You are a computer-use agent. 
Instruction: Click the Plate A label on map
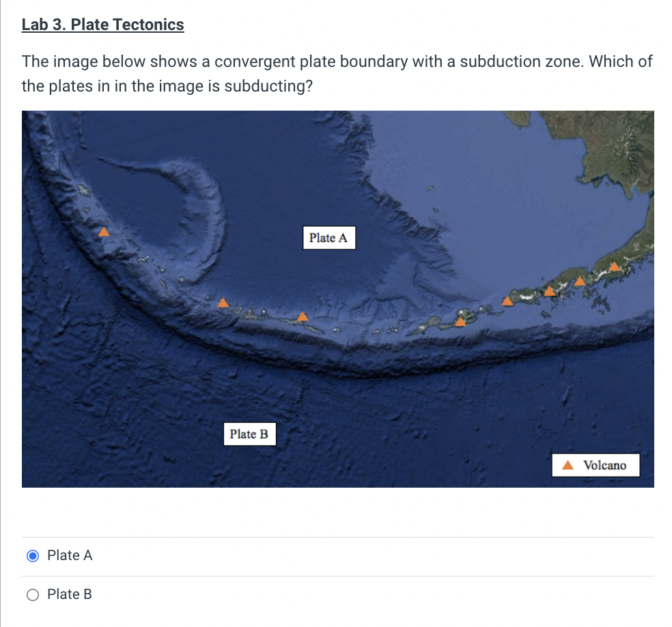coord(329,238)
